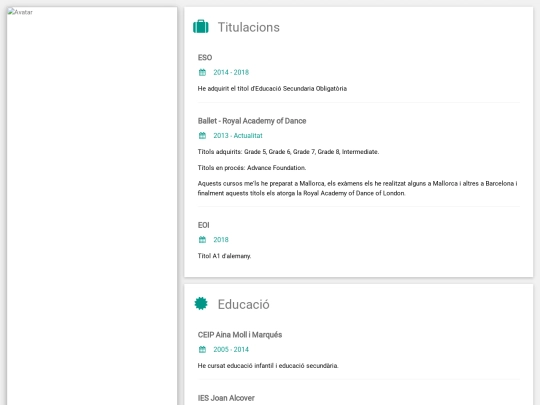Click the badge icon beside Educació
This screenshot has height=405, width=540.
(x=201, y=303)
